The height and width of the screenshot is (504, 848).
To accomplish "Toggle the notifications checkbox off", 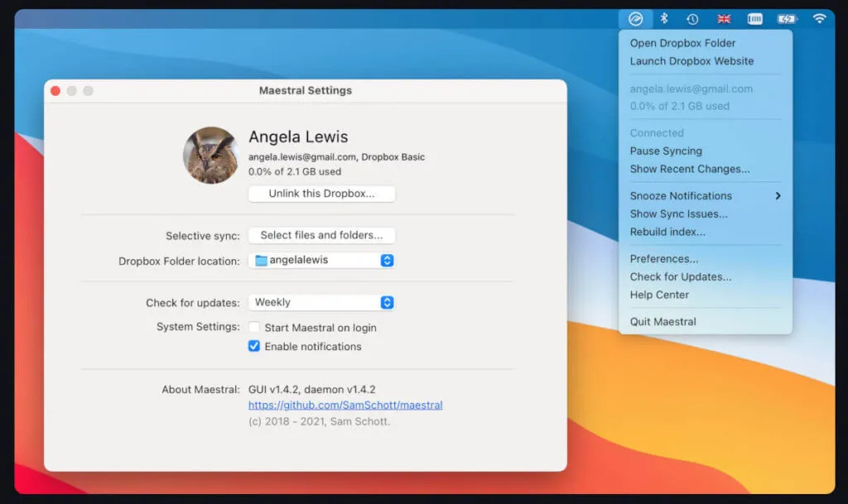I will coord(253,347).
